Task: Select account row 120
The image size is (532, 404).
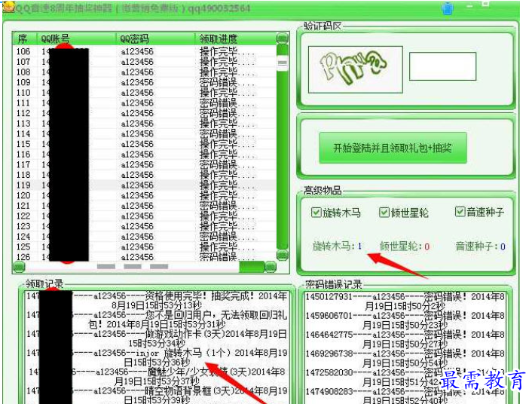Action: (145, 195)
